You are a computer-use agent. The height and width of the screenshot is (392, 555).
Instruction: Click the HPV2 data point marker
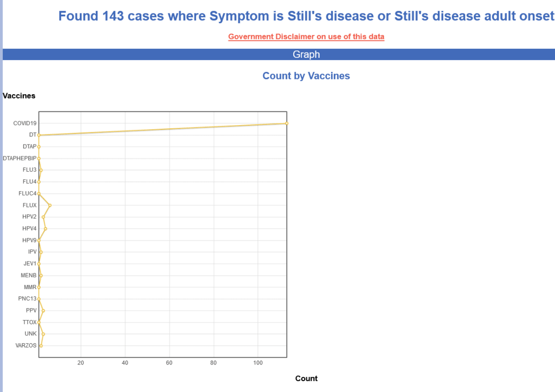43,217
